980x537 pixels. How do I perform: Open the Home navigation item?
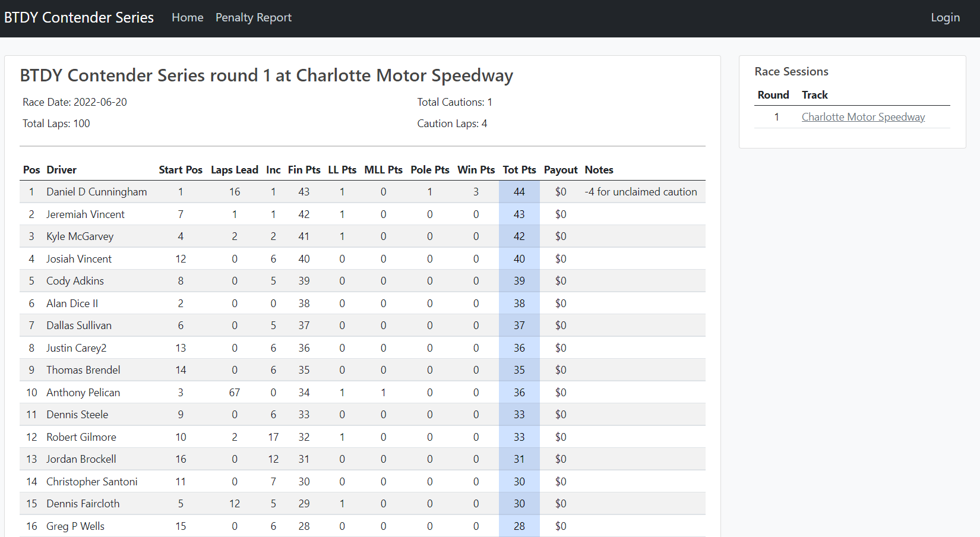(187, 17)
